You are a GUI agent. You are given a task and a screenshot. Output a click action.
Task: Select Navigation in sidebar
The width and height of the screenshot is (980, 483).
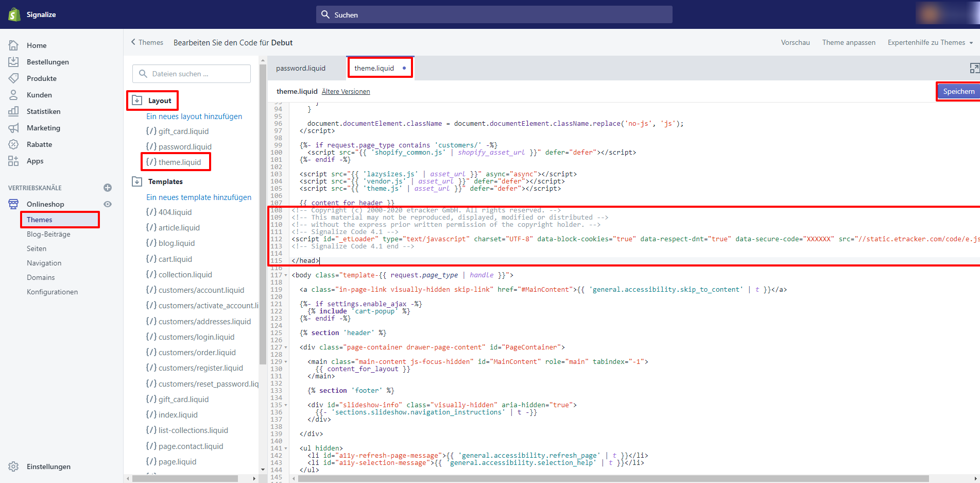44,263
